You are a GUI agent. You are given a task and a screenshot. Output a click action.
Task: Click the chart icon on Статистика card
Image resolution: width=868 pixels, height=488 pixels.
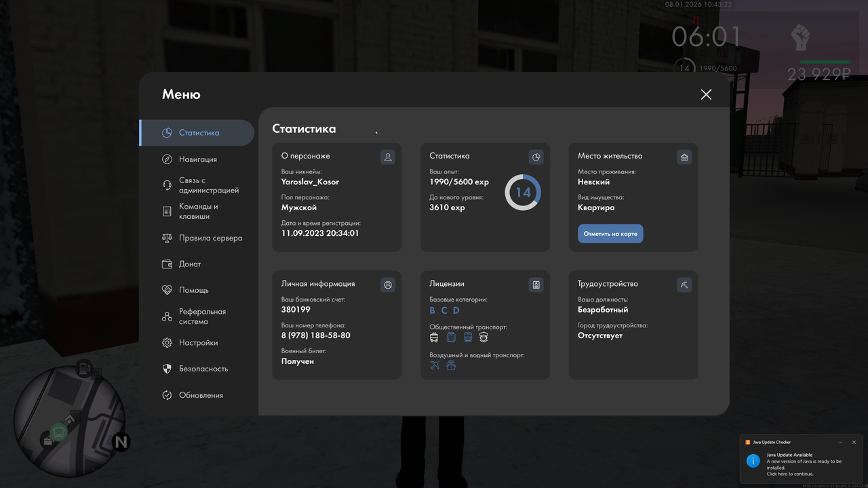pyautogui.click(x=536, y=157)
